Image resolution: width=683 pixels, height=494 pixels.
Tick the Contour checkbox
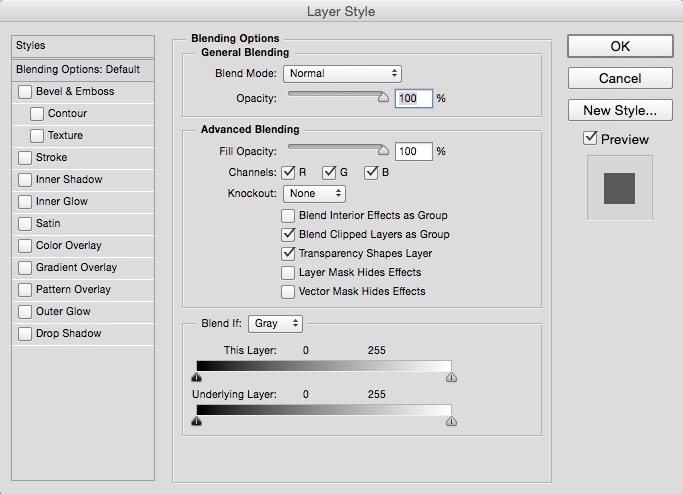coord(37,114)
